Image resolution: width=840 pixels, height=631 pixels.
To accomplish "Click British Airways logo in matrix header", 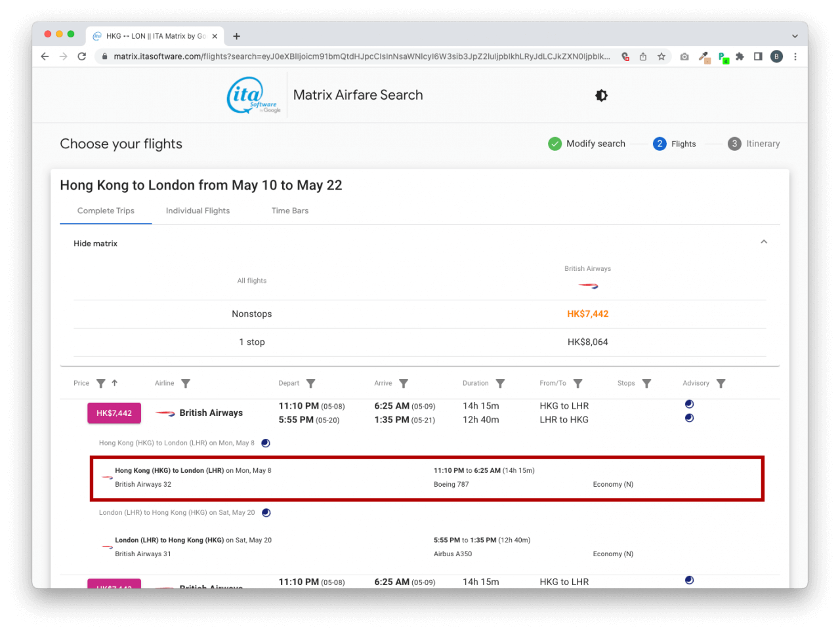I will coord(588,286).
